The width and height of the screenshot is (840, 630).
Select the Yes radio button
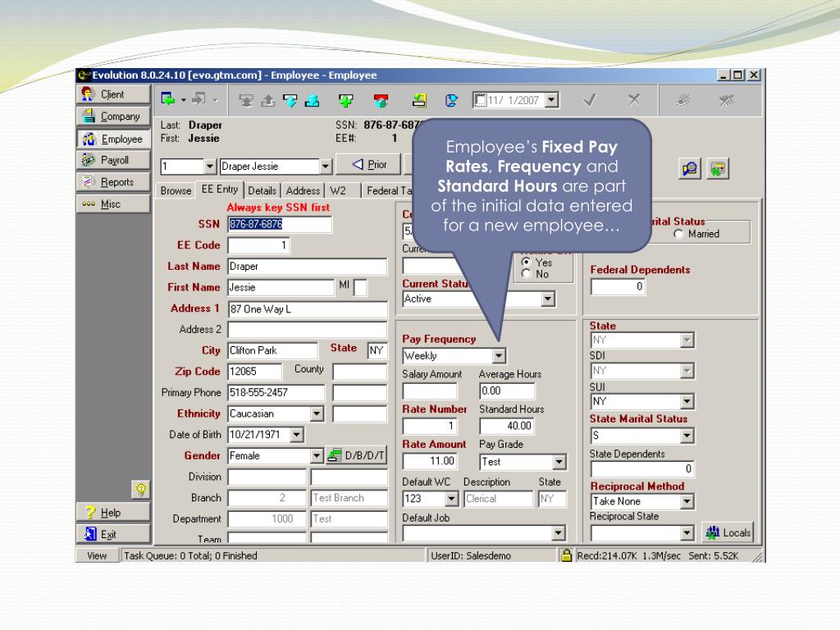[x=526, y=262]
